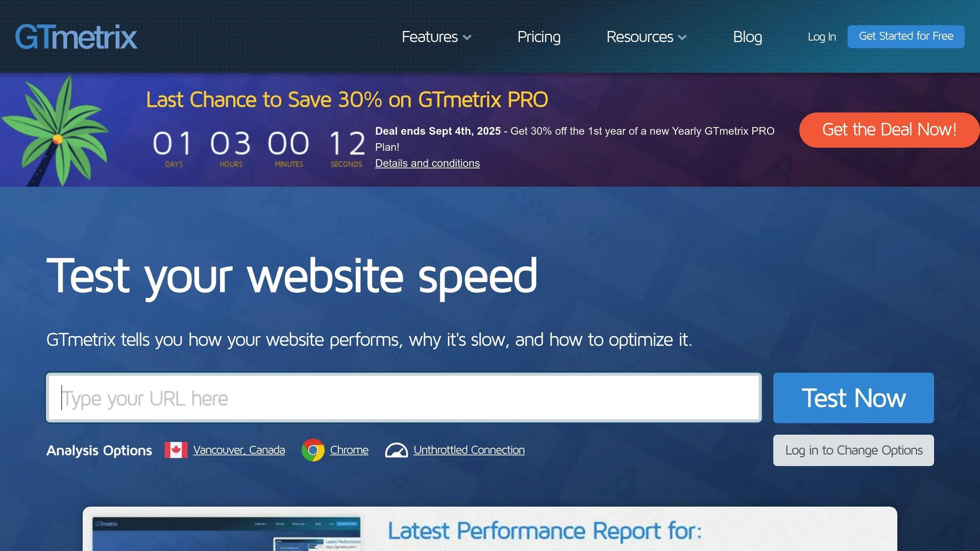Click the palm tree promo image
Image resolution: width=980 pixels, height=551 pixels.
click(56, 130)
